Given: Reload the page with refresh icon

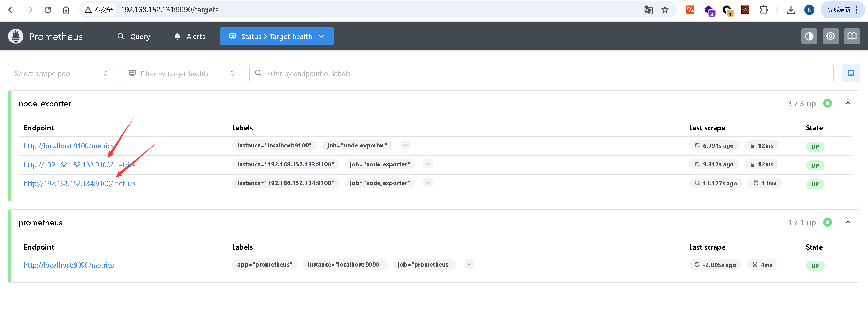Looking at the screenshot, I should (x=48, y=10).
